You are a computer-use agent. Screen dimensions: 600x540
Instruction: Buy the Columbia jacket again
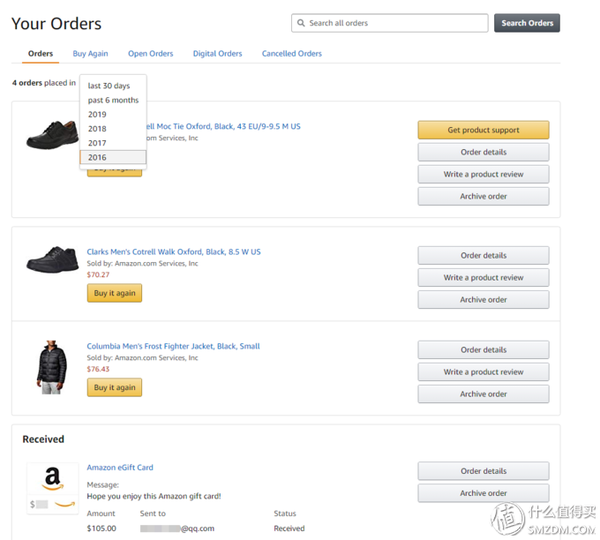pyautogui.click(x=114, y=387)
